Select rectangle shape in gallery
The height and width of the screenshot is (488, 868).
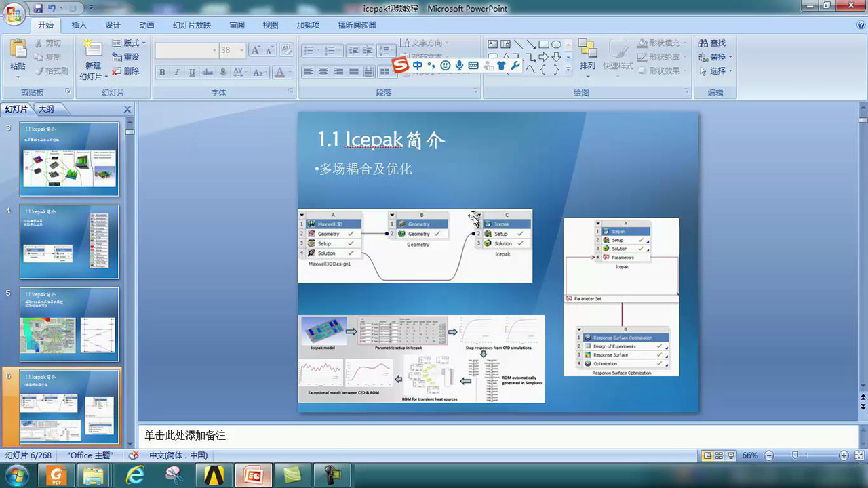[543, 45]
